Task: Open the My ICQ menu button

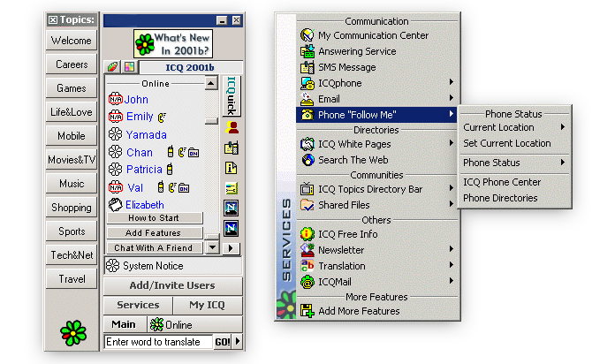Action: [208, 305]
